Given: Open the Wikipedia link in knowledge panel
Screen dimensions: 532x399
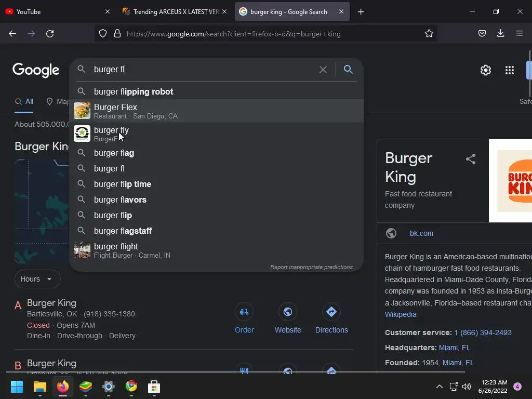Looking at the screenshot, I should pos(401,314).
